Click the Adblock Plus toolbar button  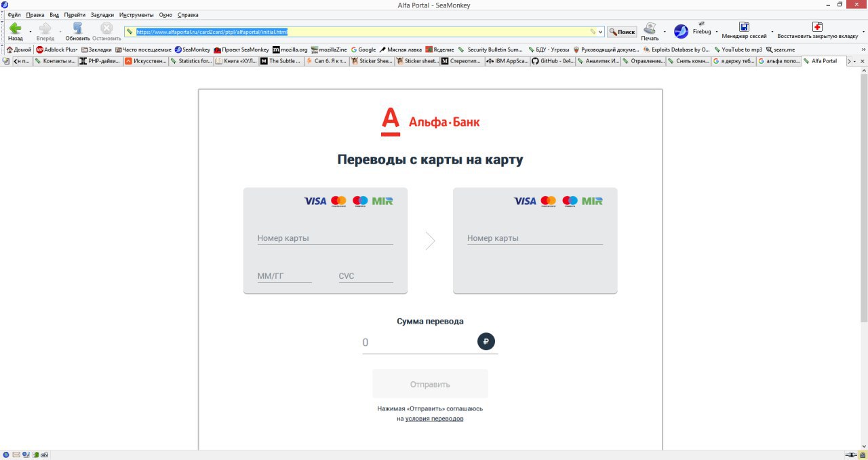57,50
